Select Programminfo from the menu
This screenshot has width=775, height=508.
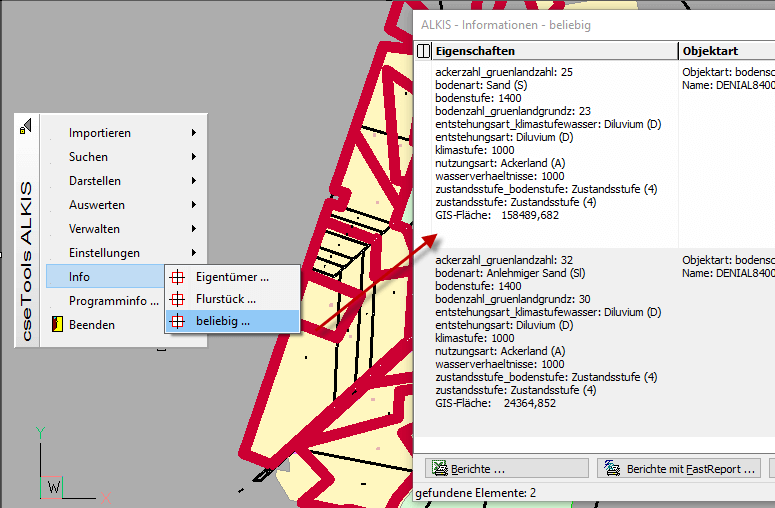point(113,301)
